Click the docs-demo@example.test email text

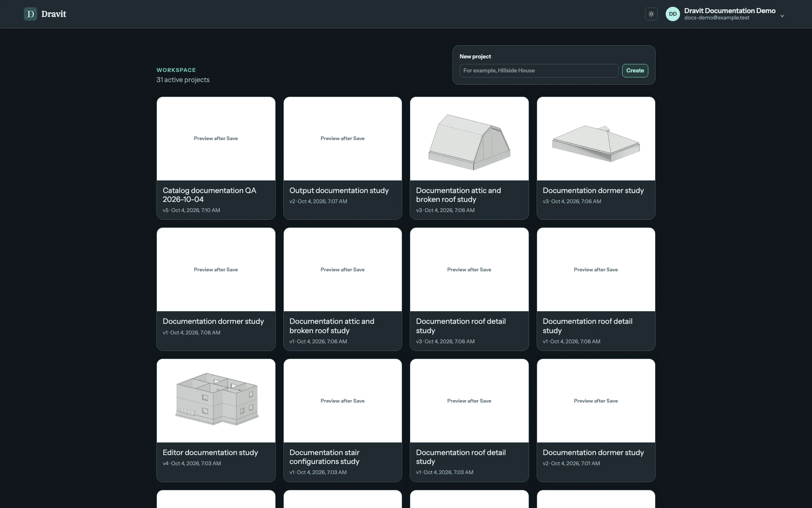click(x=717, y=18)
